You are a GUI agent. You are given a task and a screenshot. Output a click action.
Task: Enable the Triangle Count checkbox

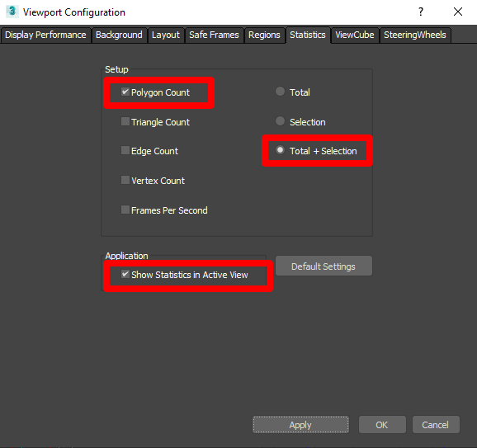tap(125, 121)
